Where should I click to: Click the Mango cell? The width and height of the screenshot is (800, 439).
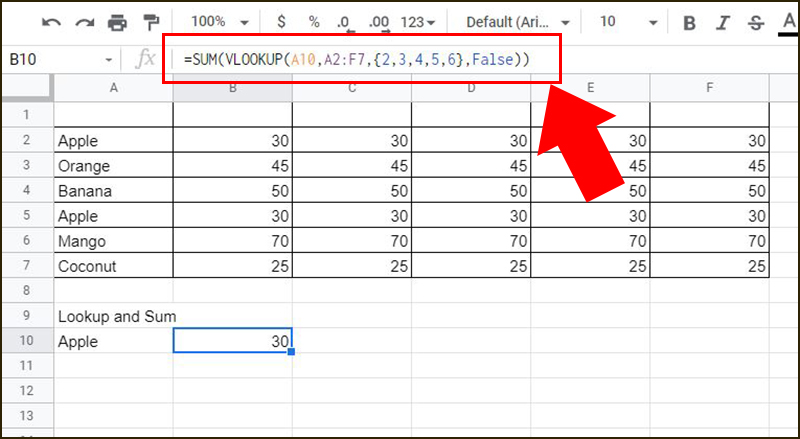[114, 240]
